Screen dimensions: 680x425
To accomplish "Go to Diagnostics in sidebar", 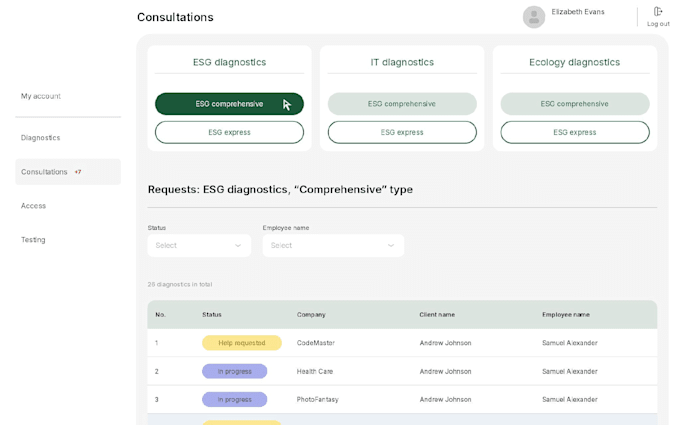I will click(x=40, y=138).
